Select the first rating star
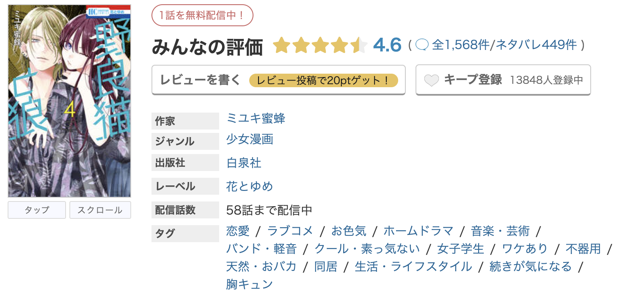Image resolution: width=644 pixels, height=298 pixels. click(282, 45)
